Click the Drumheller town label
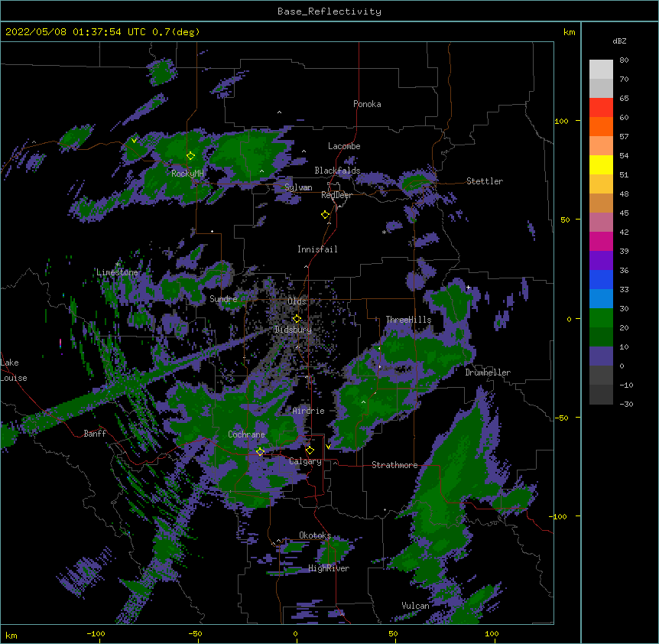The width and height of the screenshot is (659, 644). click(x=488, y=372)
